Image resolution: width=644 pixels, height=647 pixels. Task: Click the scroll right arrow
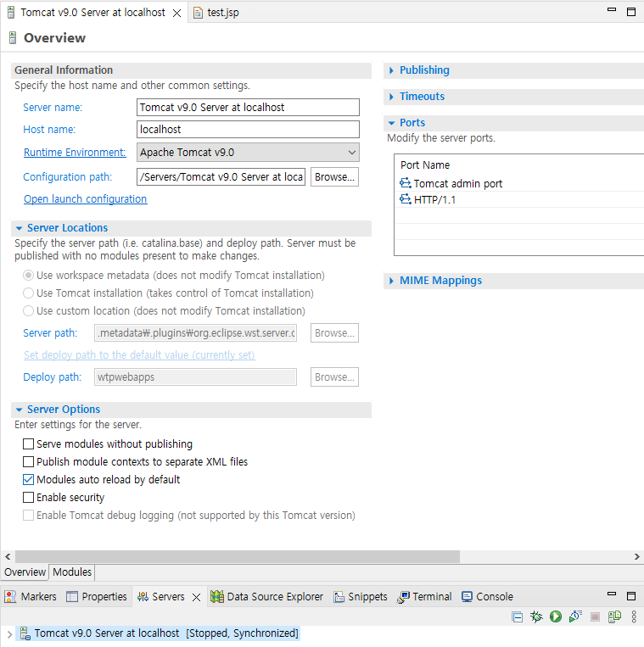tap(637, 556)
